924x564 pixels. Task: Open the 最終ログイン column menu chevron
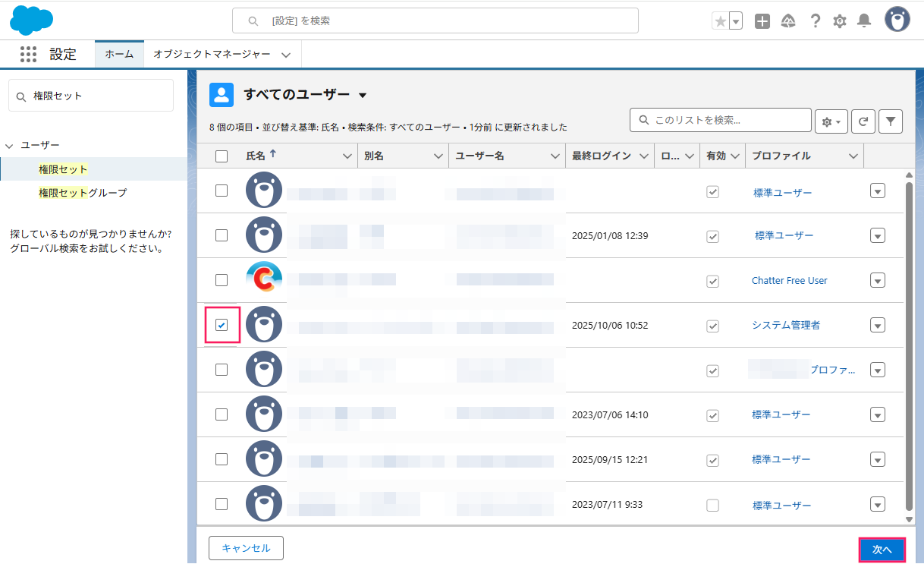point(644,156)
